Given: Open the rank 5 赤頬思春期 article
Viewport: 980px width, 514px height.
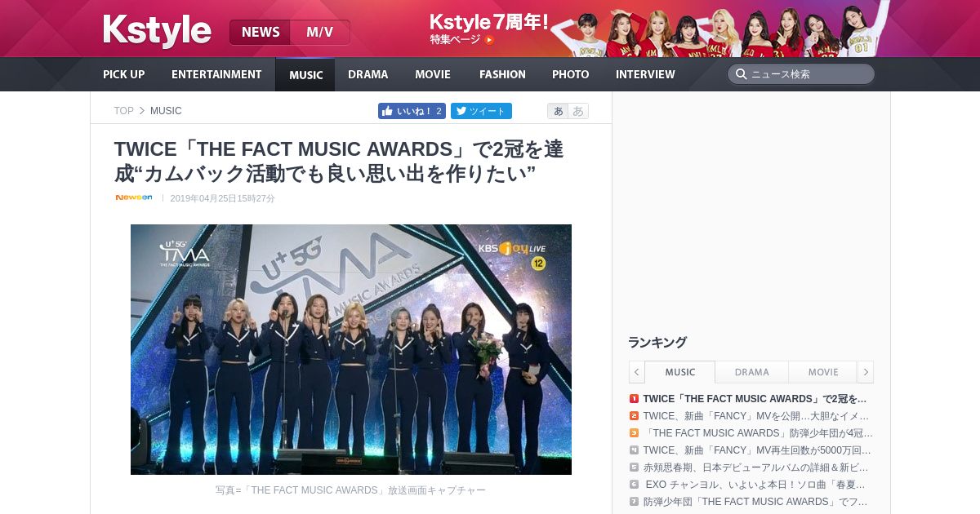Looking at the screenshot, I should [x=755, y=467].
